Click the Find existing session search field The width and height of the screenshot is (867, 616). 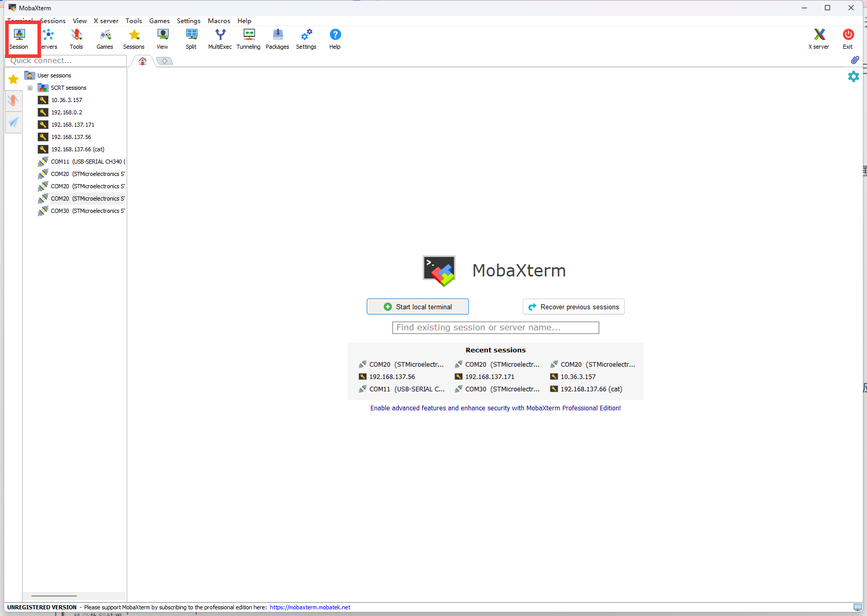click(x=496, y=328)
